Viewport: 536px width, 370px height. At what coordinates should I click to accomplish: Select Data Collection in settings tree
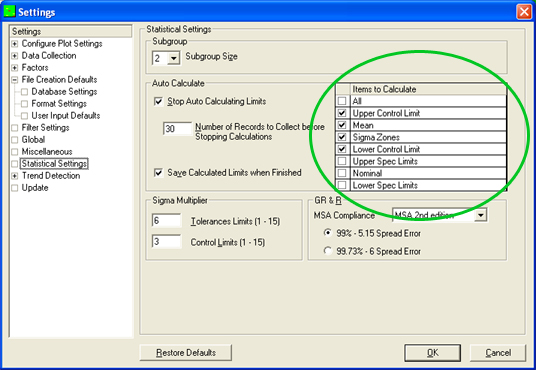tap(49, 56)
